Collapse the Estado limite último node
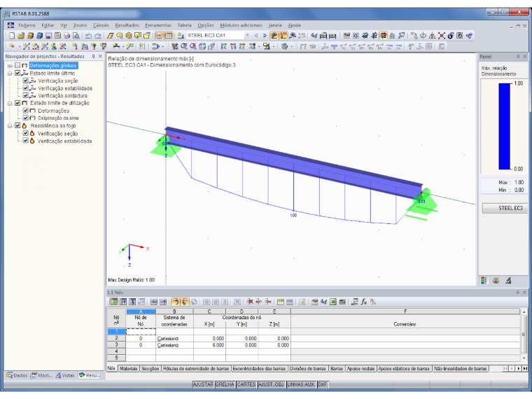 (10, 73)
